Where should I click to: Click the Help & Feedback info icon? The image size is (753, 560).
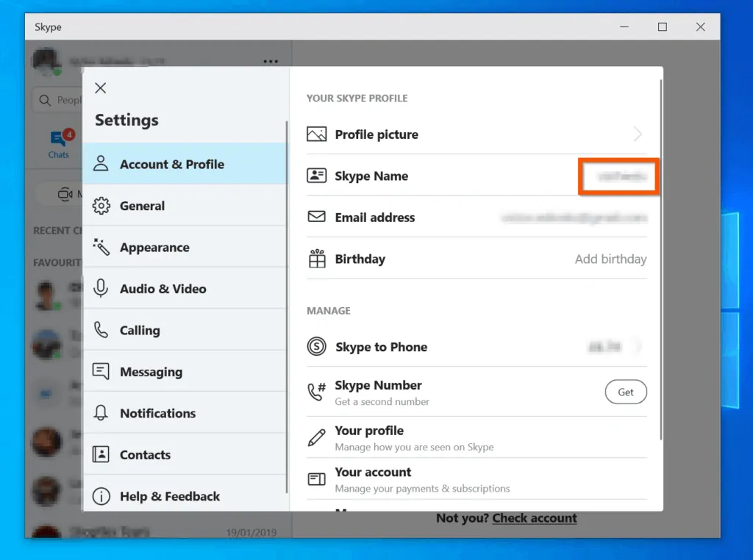100,496
